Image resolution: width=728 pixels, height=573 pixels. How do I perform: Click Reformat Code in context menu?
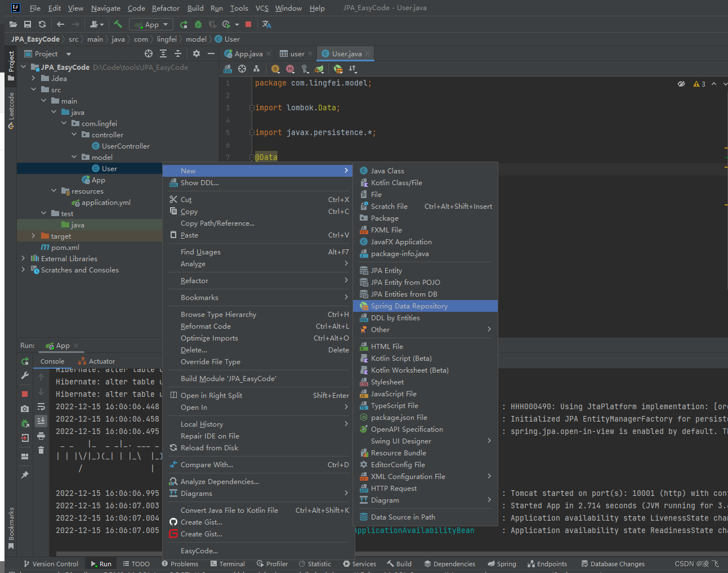(258, 326)
